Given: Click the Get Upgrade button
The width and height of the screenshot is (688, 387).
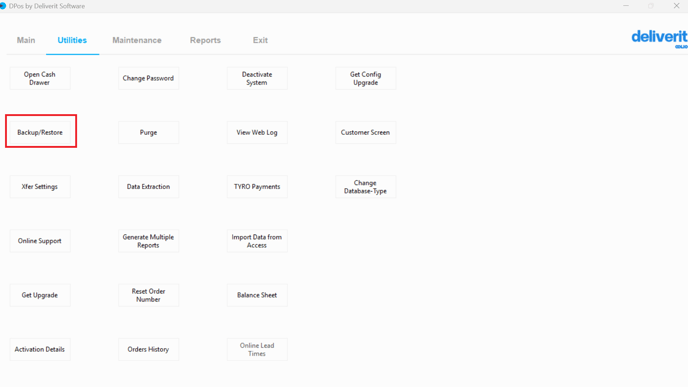Looking at the screenshot, I should tap(40, 295).
